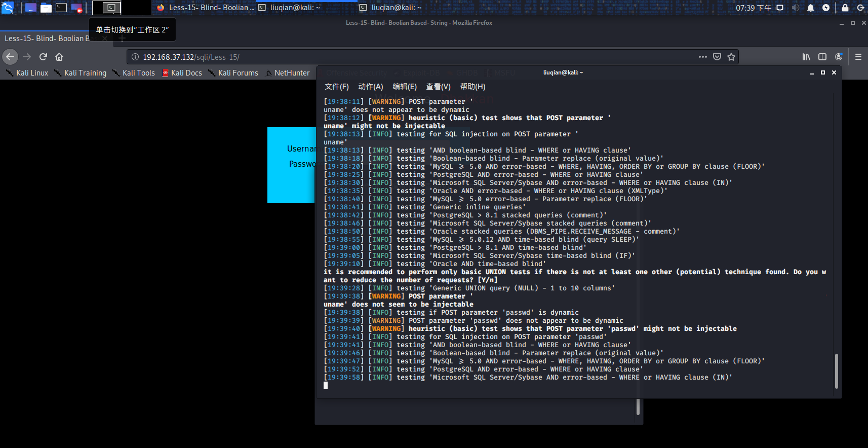Image resolution: width=868 pixels, height=448 pixels.
Task: Activate second liuqian@kali terminal taskbar entry
Action: click(x=407, y=8)
